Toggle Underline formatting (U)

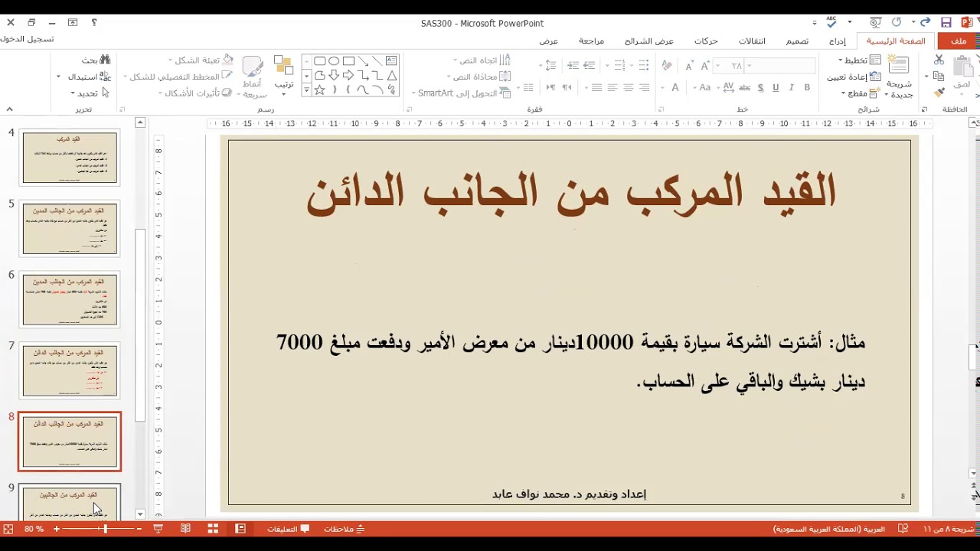pyautogui.click(x=776, y=88)
